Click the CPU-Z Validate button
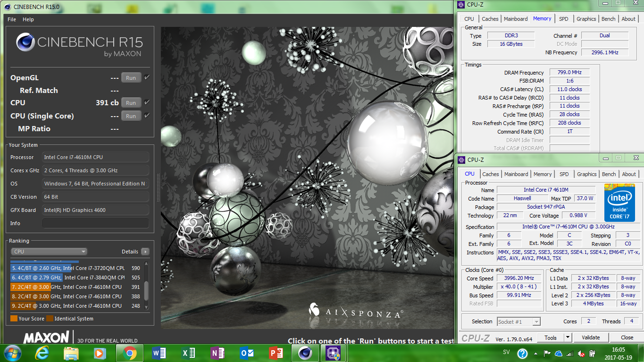Screen dimensions: 644x362 click(x=591, y=337)
